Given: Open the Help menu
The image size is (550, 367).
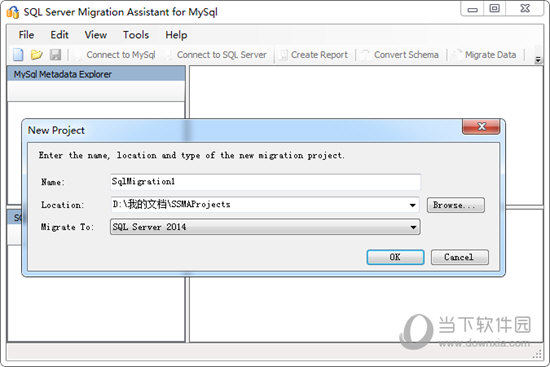Looking at the screenshot, I should (176, 35).
